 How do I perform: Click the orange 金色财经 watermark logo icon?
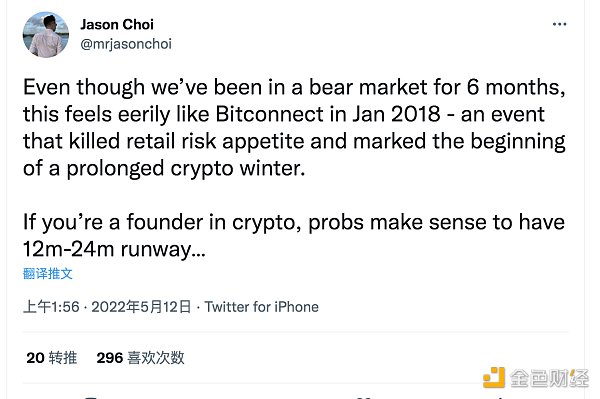point(494,378)
